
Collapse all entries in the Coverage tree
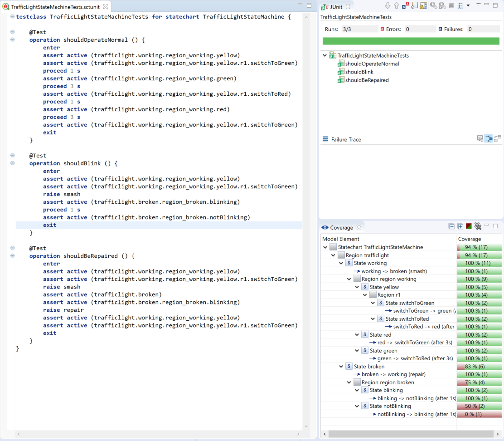tap(451, 226)
